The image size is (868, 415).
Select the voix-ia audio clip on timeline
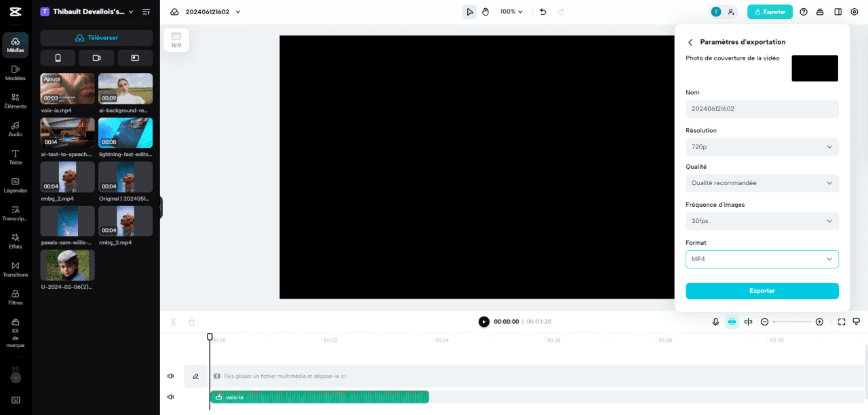[x=319, y=397]
